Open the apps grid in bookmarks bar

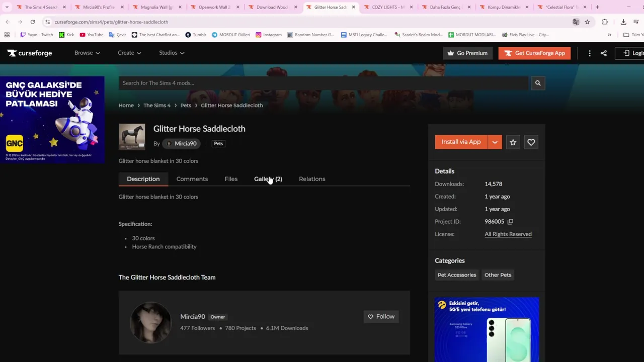tap(7, 35)
